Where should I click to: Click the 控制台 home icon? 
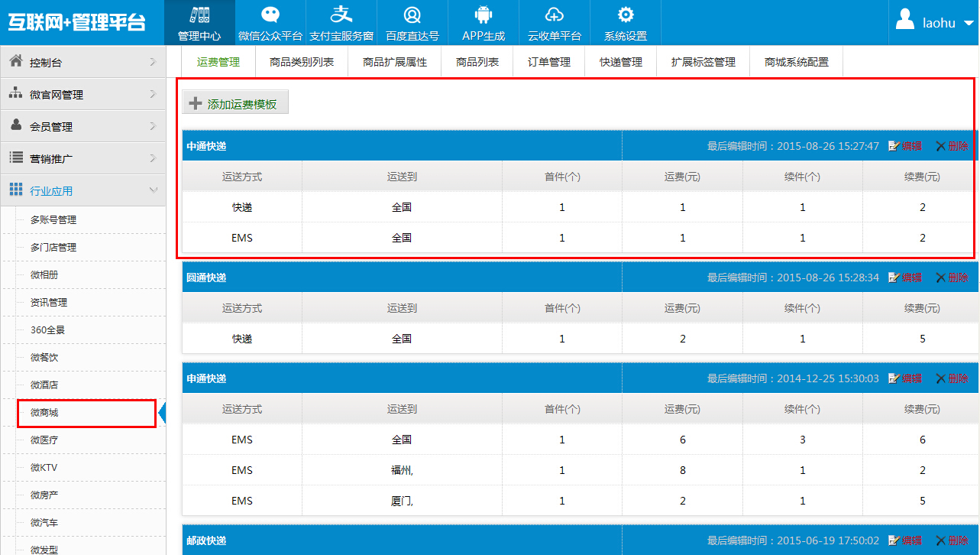coord(15,61)
